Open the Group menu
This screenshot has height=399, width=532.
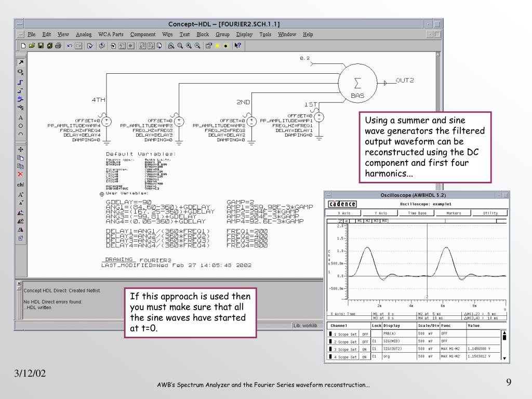pyautogui.click(x=222, y=34)
